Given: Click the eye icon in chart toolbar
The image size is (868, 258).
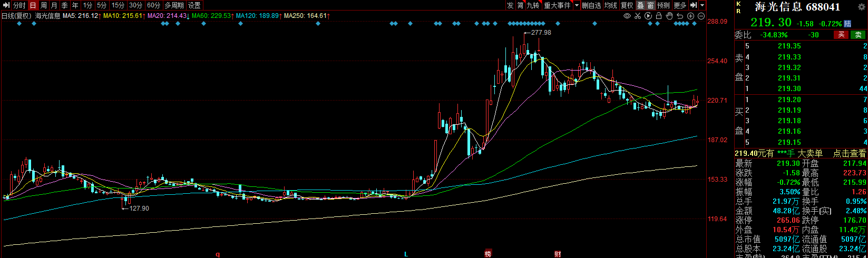Looking at the screenshot, I should [x=627, y=16].
